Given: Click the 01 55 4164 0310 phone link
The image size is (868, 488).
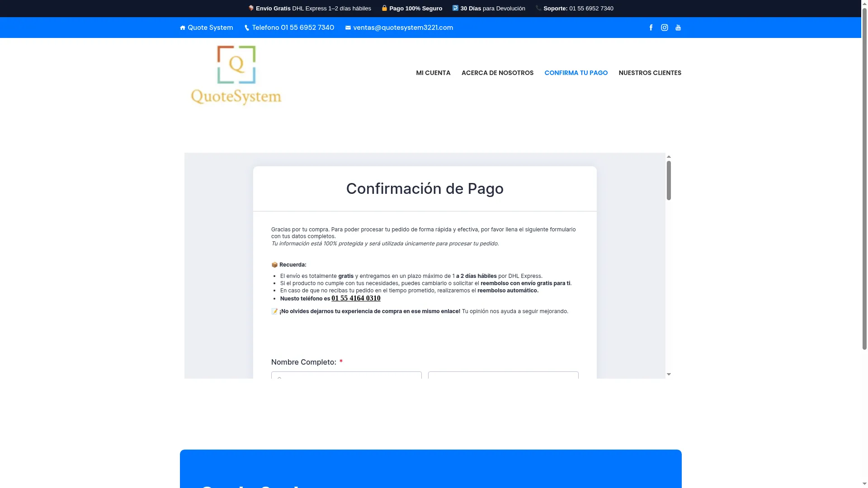Looking at the screenshot, I should (356, 298).
